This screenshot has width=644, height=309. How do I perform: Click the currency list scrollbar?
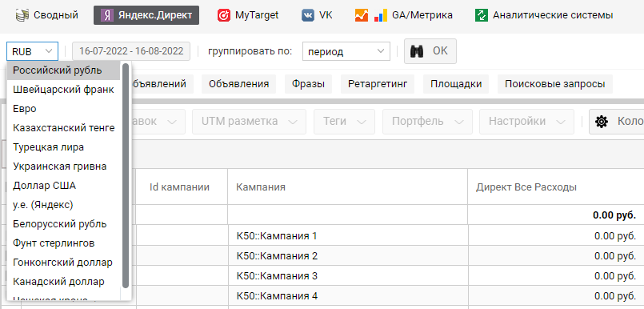click(126, 175)
